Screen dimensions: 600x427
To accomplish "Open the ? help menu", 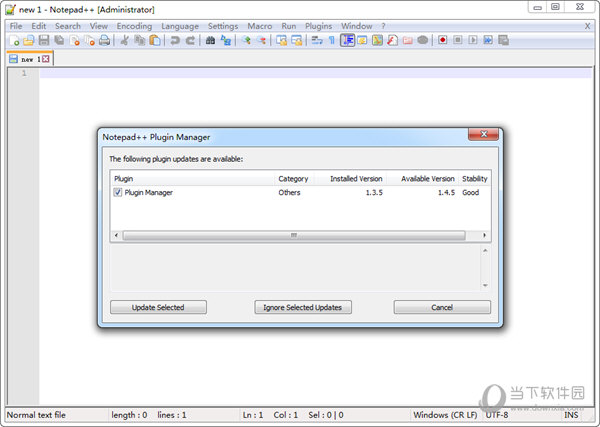I will tap(383, 26).
